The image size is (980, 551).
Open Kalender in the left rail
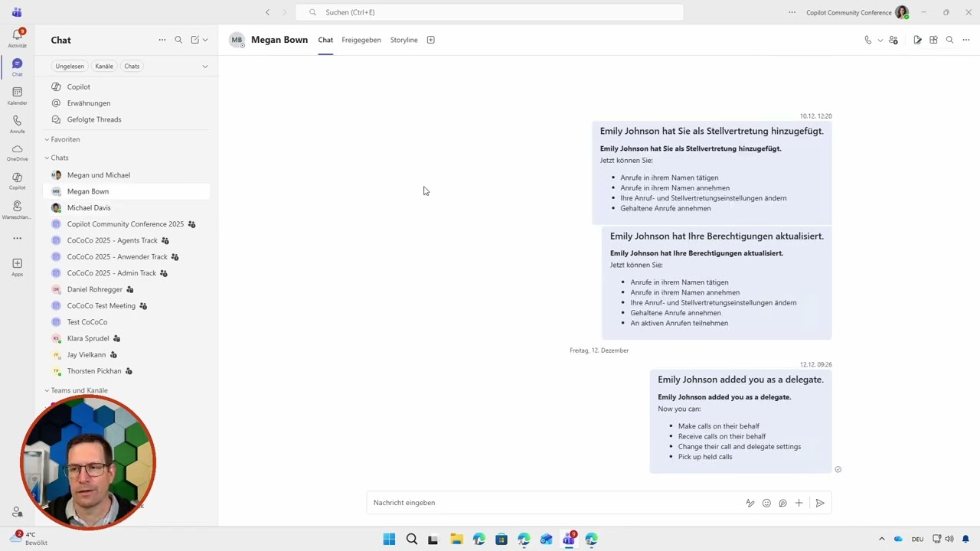[x=17, y=96]
